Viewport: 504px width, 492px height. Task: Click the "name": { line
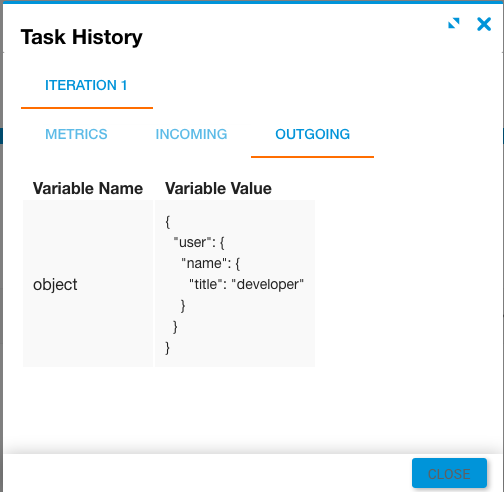210,263
